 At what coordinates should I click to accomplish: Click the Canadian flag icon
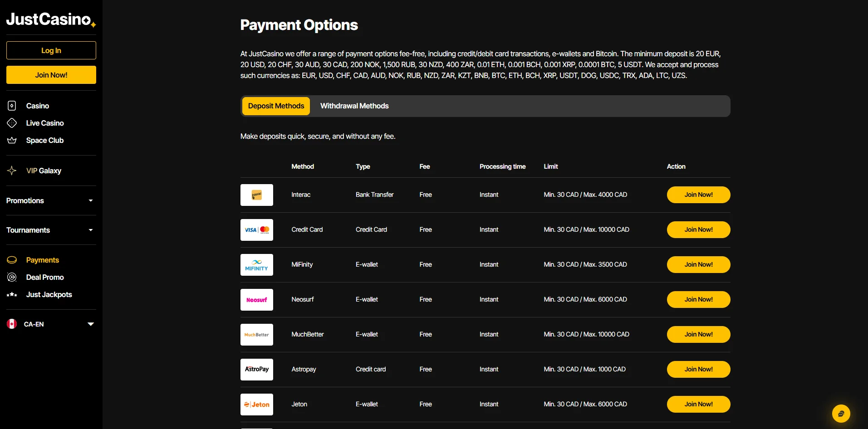pyautogui.click(x=12, y=324)
